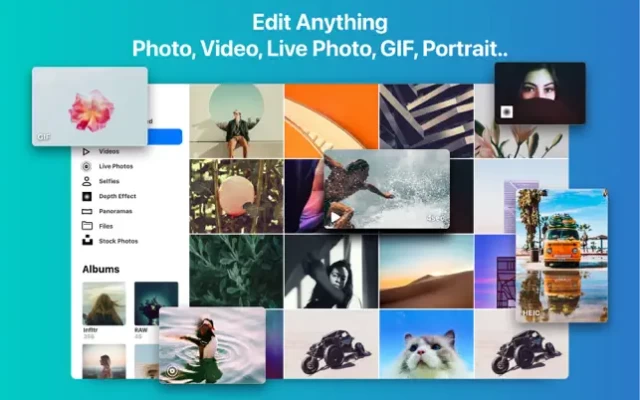The image size is (640, 400).
Task: Click the Live Photo badge on water dancer image
Action: (x=173, y=369)
